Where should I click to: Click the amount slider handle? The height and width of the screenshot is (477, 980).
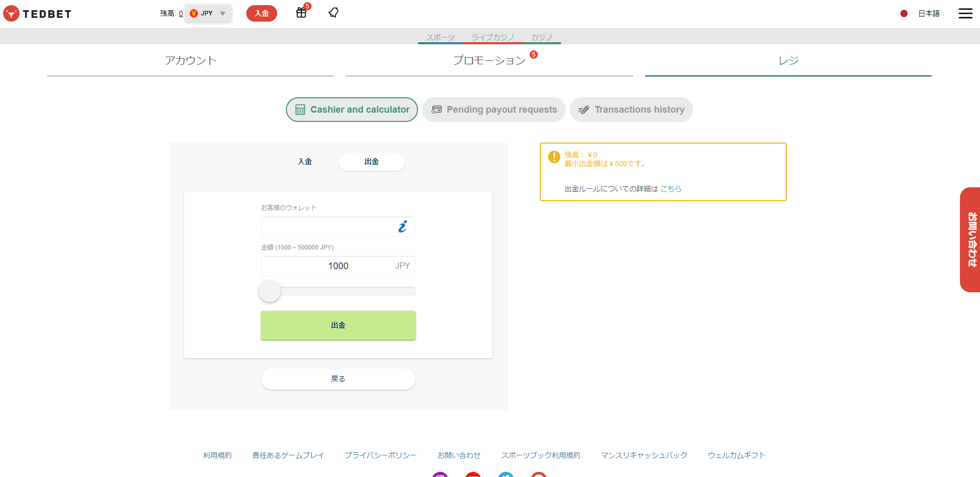(x=269, y=291)
